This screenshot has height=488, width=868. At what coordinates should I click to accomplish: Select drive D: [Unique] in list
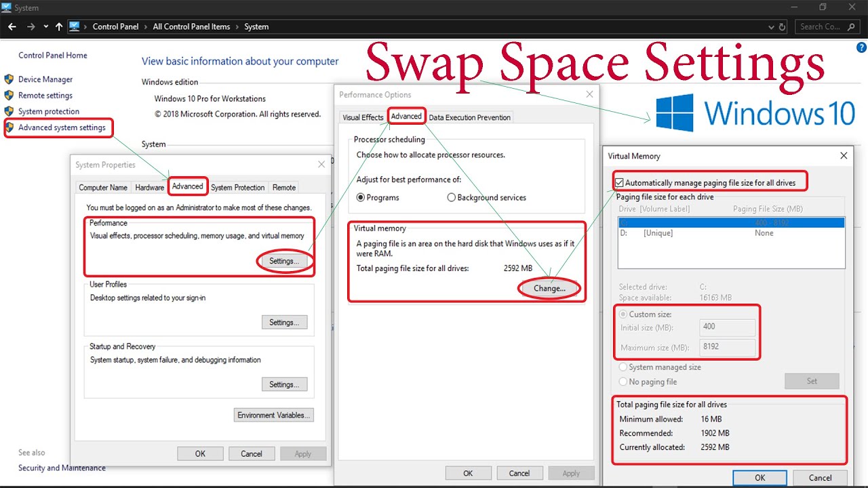coord(731,233)
